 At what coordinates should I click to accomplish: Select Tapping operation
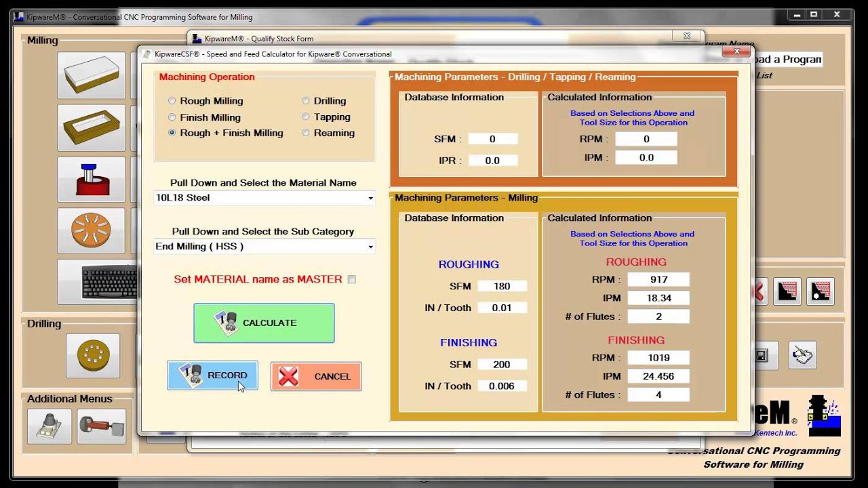[306, 117]
